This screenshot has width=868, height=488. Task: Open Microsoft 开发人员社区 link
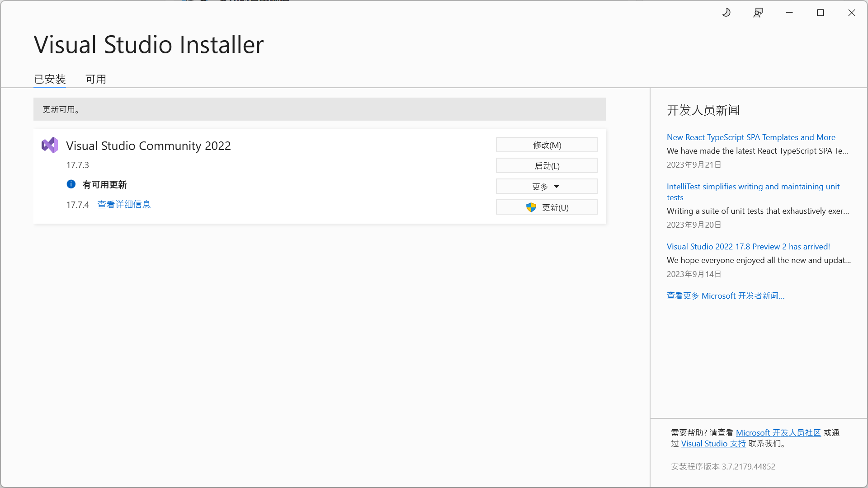pos(778,432)
